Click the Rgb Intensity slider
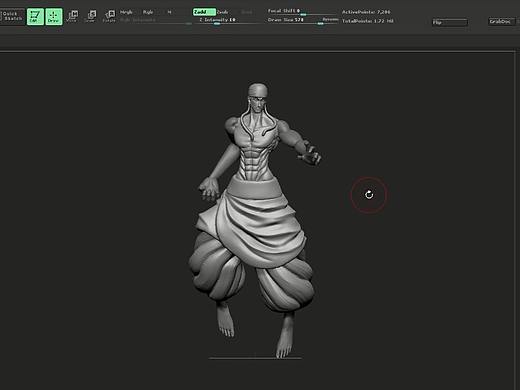The height and width of the screenshot is (390, 520). [155, 21]
